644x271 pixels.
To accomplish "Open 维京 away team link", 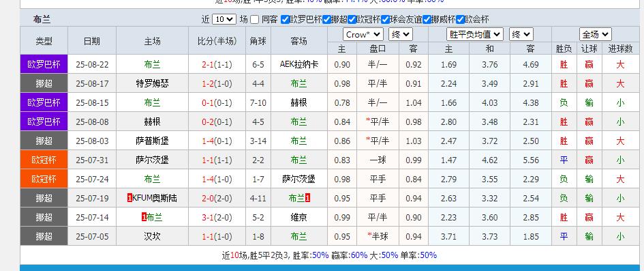I will pos(299,218).
